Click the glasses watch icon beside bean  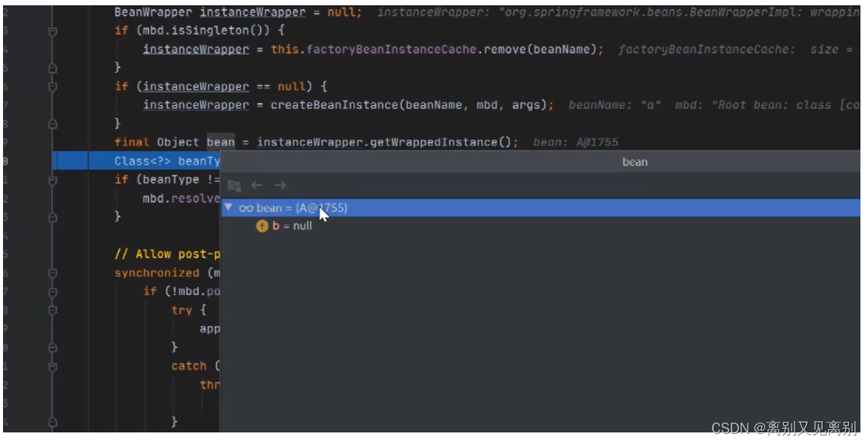[246, 208]
